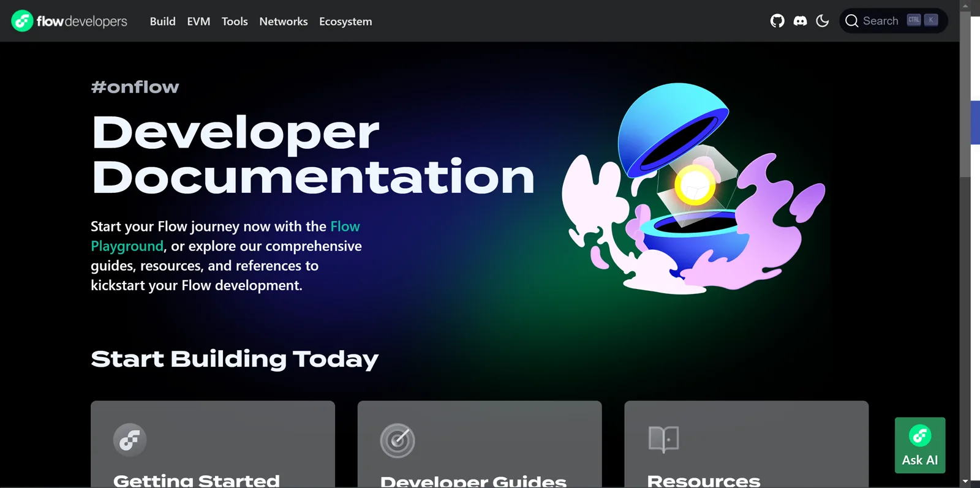Click the Flow logo icon in navbar

click(22, 21)
